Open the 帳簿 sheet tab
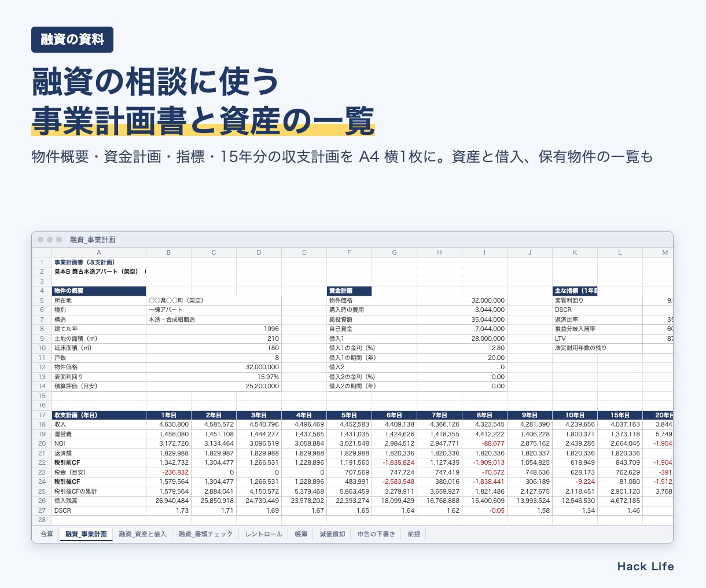The height and width of the screenshot is (588, 706). [301, 534]
